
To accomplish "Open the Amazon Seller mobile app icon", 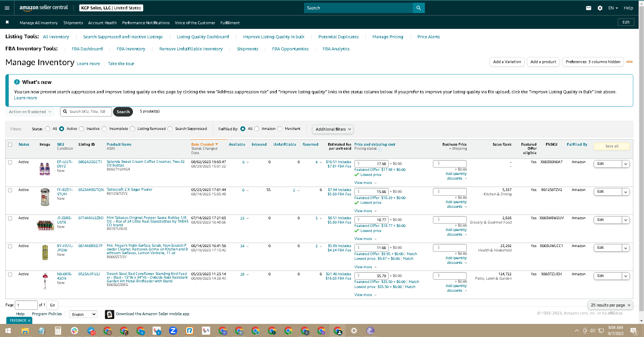I will tap(109, 314).
